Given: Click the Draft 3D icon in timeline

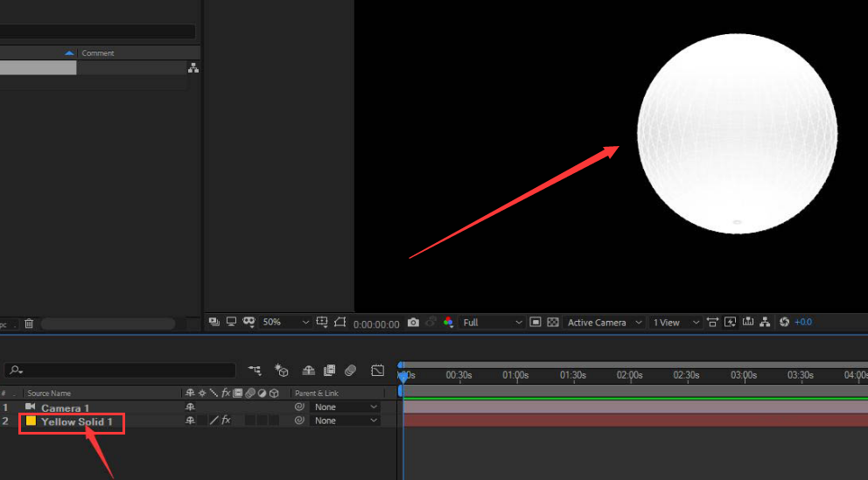Looking at the screenshot, I should point(281,371).
